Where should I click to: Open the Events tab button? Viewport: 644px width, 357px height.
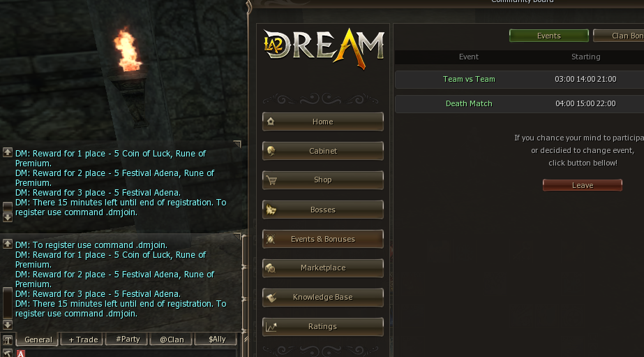[548, 36]
